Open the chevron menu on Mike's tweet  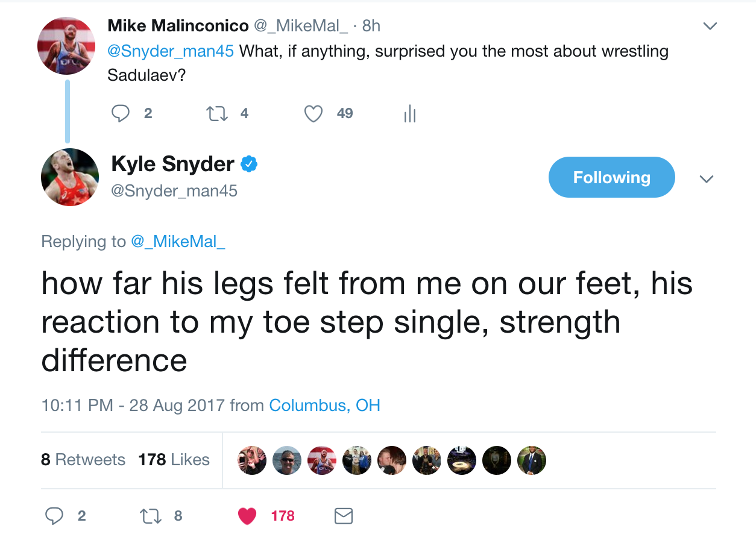click(710, 27)
